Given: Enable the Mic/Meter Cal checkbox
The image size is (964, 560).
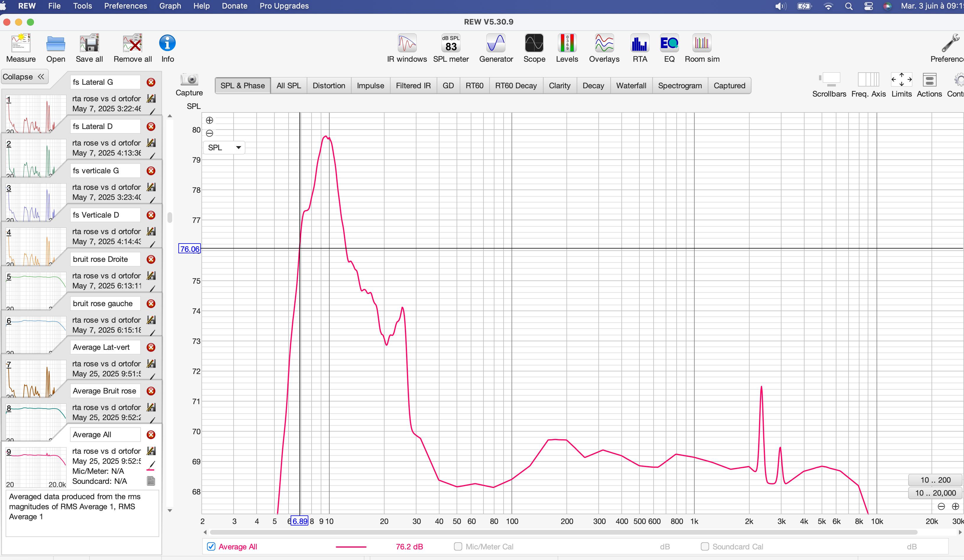Looking at the screenshot, I should click(458, 546).
